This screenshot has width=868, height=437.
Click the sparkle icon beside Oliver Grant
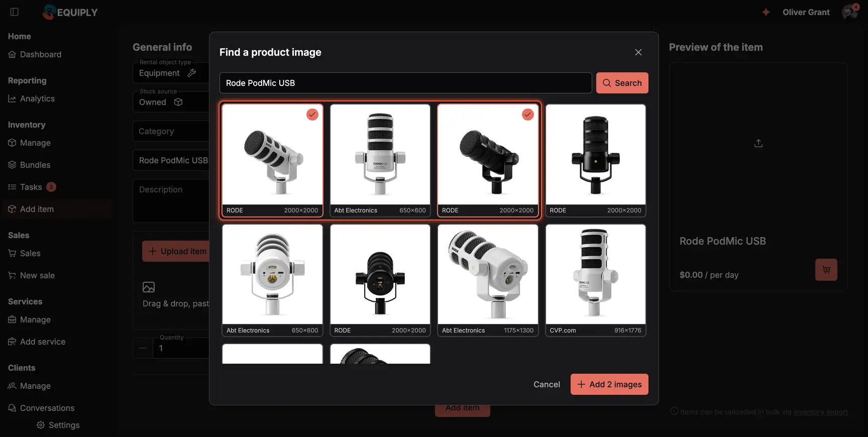(x=766, y=12)
